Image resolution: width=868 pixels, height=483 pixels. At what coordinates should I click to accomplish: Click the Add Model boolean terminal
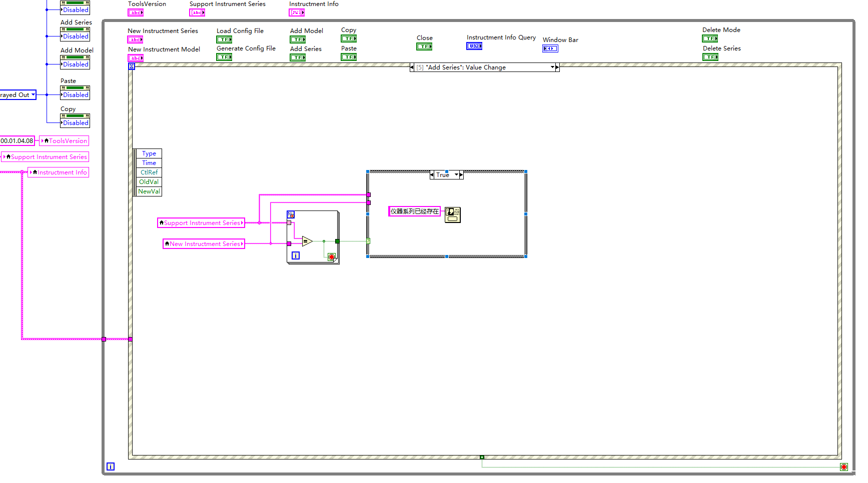(x=298, y=39)
